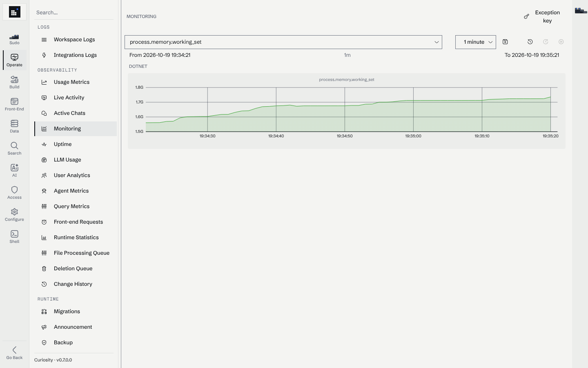Open File Processing Queue
This screenshot has height=368, width=588.
pos(76,253)
